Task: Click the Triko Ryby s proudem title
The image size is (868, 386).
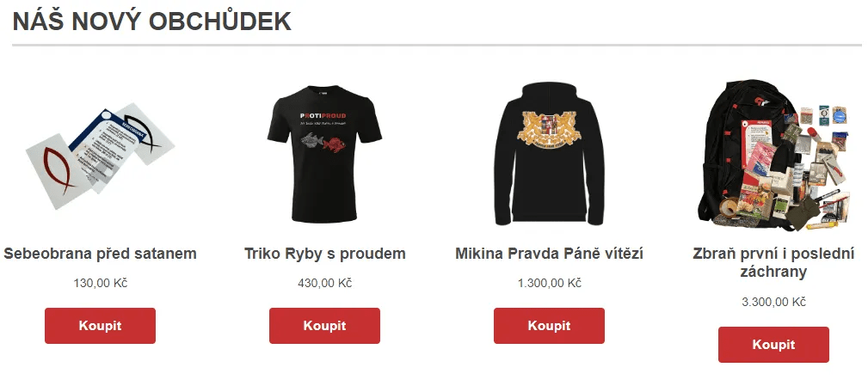Action: (x=325, y=254)
